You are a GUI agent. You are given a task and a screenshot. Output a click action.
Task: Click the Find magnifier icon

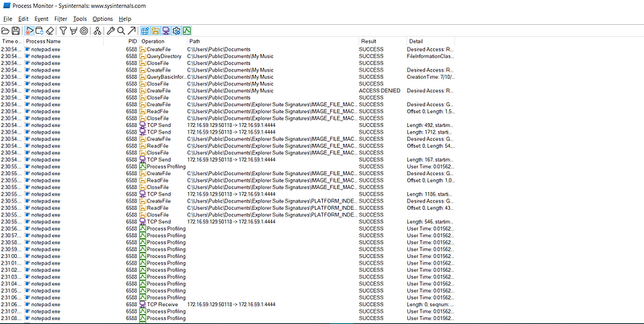coord(122,31)
